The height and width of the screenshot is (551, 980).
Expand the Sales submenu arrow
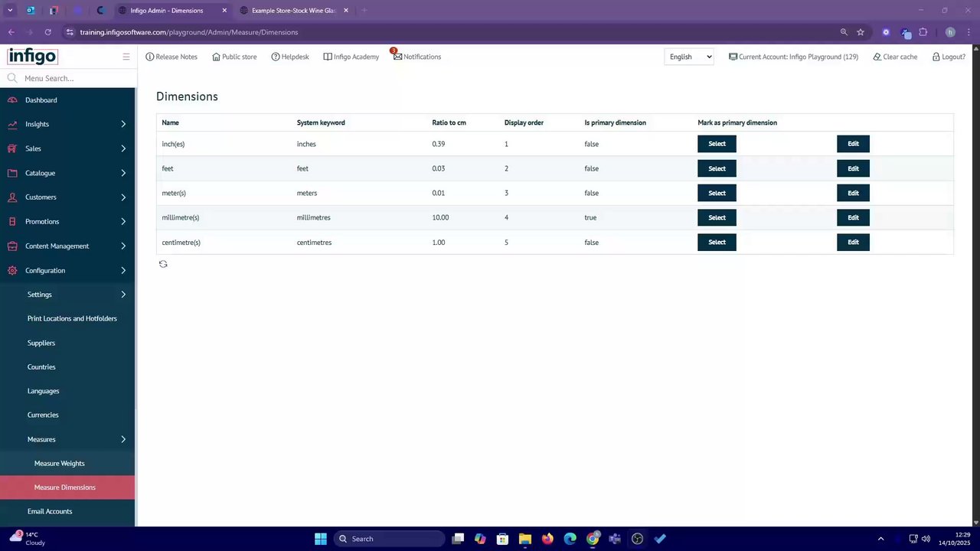tap(123, 148)
